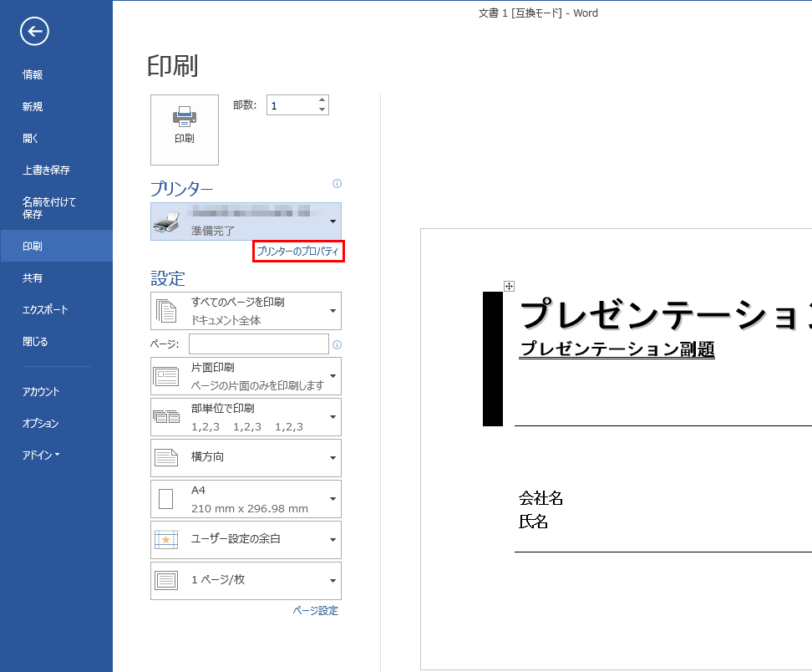Click the printer info icon beside プリンター
This screenshot has height=672, width=812.
pos(337,184)
